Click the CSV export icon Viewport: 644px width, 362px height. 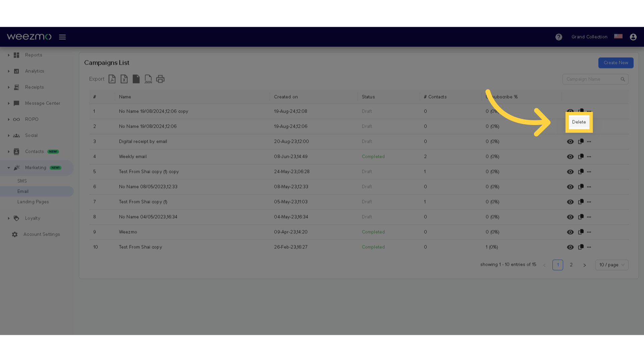pos(136,79)
